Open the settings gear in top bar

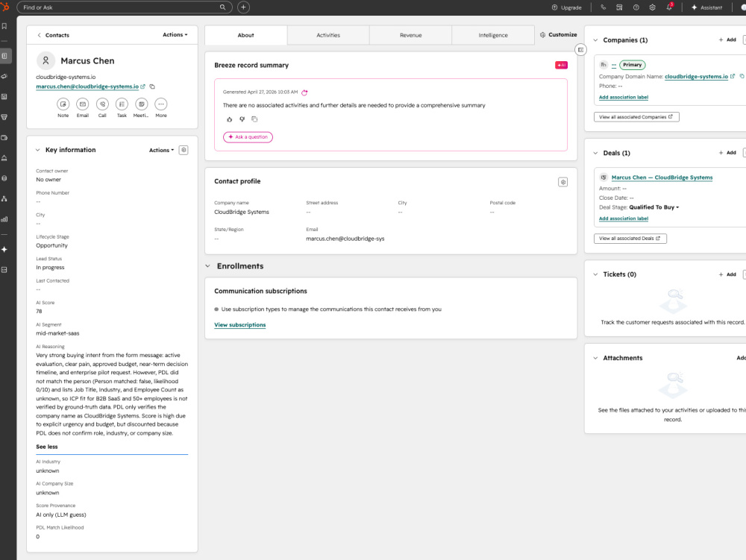[x=652, y=7]
